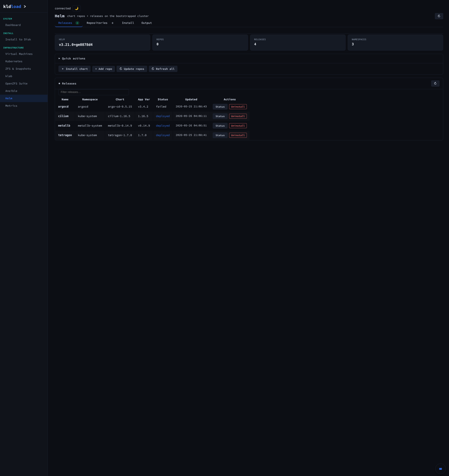Click the Helm version v3.21.0+ge0878d4 card

click(103, 43)
